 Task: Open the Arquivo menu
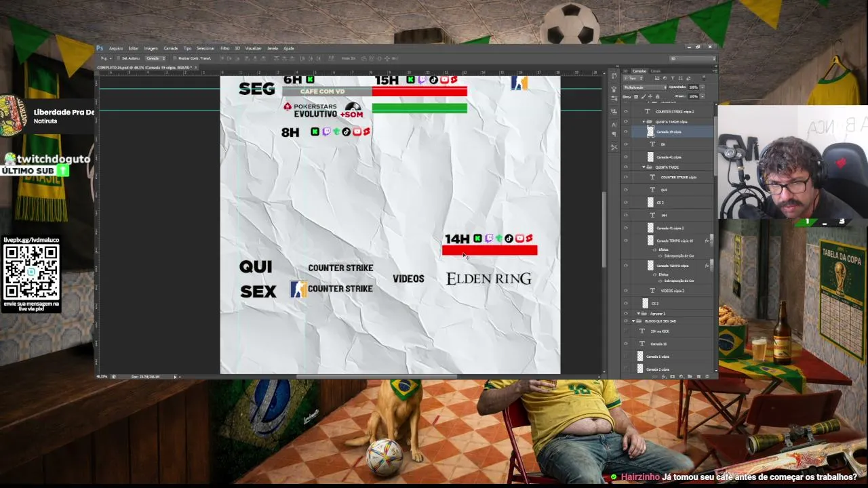tap(116, 48)
